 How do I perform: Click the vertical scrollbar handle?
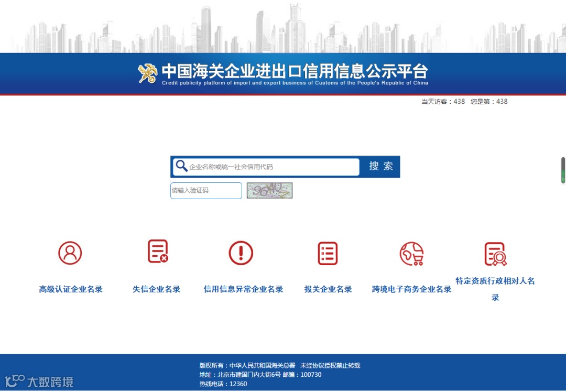[x=563, y=170]
